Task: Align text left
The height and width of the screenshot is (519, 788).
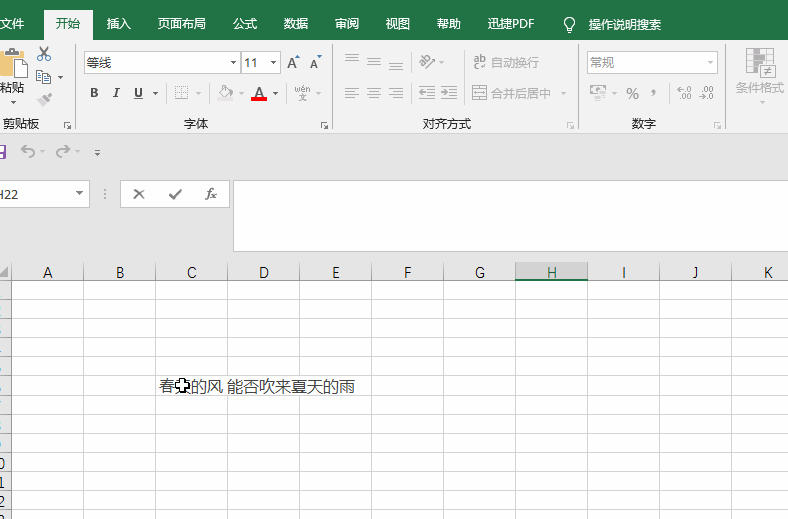Action: pos(352,93)
